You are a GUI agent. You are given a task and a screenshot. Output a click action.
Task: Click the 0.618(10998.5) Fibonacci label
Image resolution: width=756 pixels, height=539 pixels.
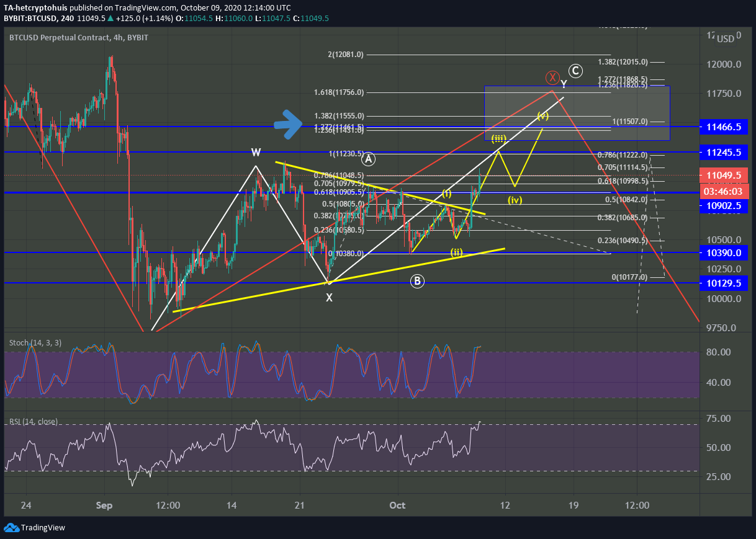pyautogui.click(x=623, y=180)
